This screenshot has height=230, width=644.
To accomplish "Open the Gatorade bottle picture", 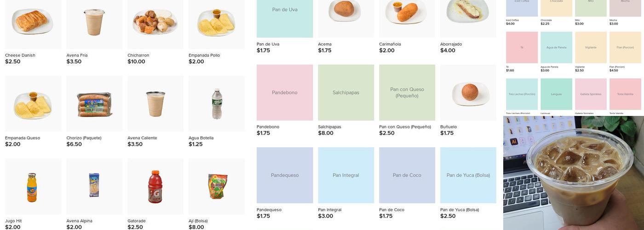I will point(155,186).
